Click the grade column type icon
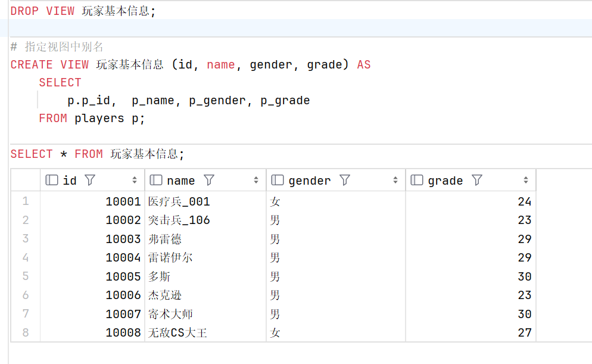This screenshot has width=592, height=364. 417,180
